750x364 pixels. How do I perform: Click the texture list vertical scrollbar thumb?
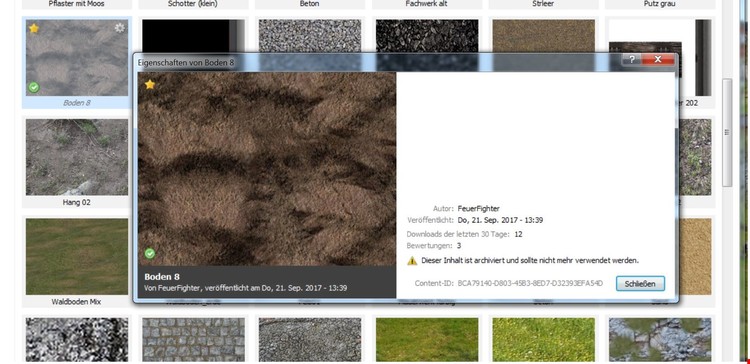[727, 132]
